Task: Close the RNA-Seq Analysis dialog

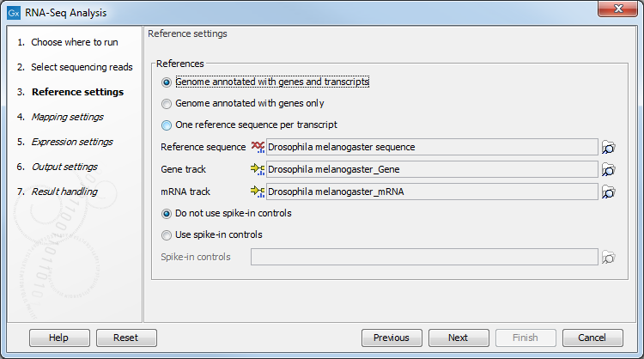Action: 617,9
